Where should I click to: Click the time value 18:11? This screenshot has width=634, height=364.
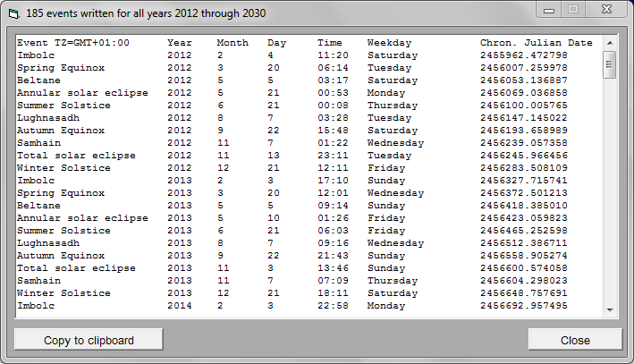(x=333, y=293)
